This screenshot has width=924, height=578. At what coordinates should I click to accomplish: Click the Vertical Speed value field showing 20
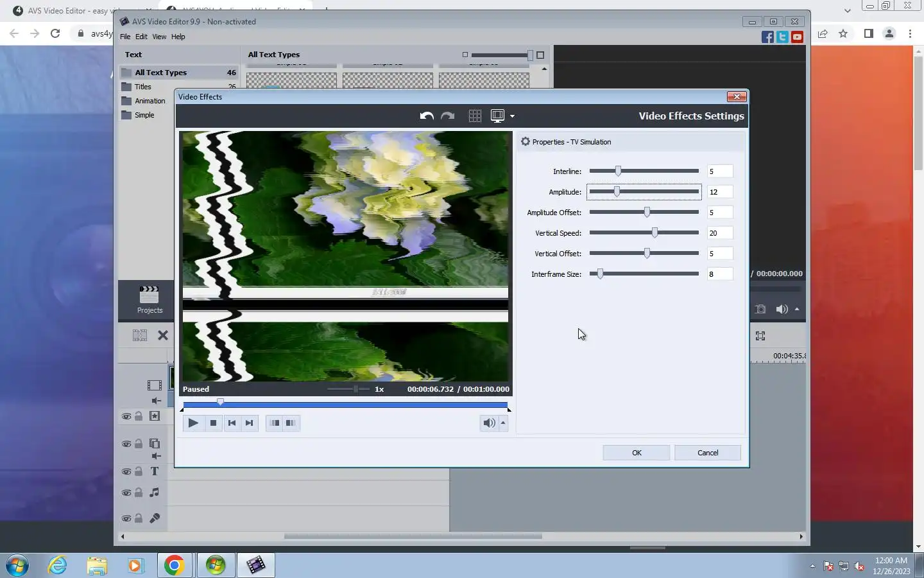[719, 233]
